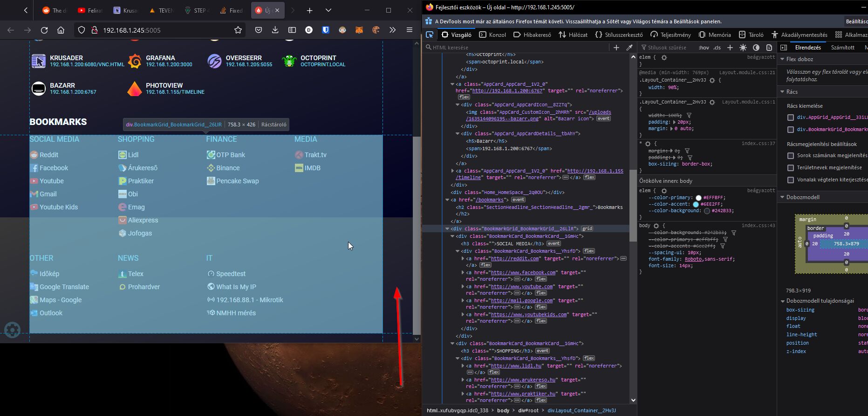Viewport: 868px width, 416px height.
Task: Open the Reddit bookmark
Action: [44, 155]
